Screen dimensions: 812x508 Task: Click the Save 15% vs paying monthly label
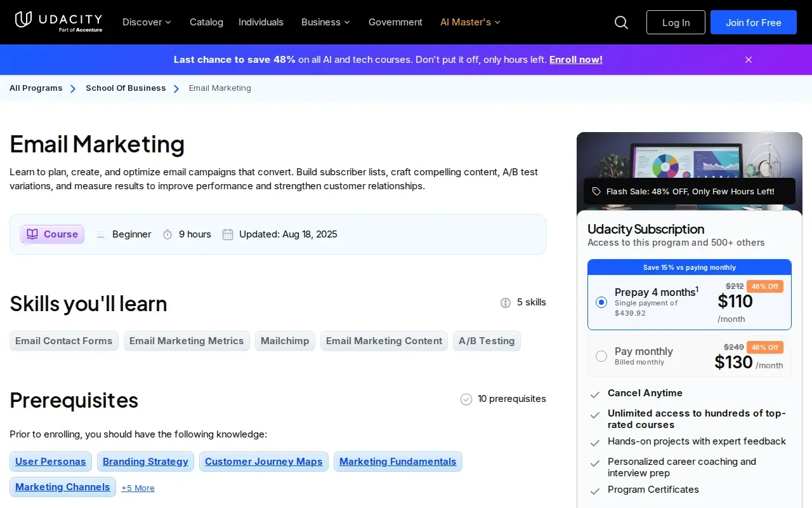(x=690, y=267)
